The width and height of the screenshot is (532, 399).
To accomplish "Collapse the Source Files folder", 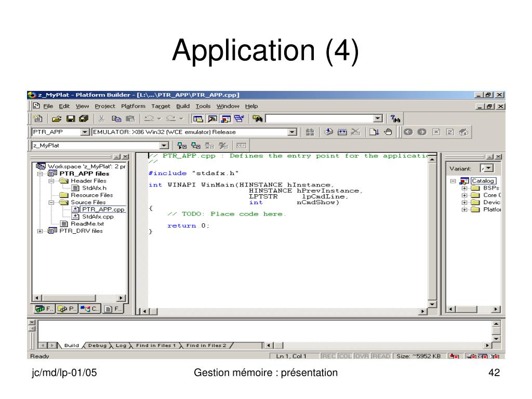I will point(51,202).
